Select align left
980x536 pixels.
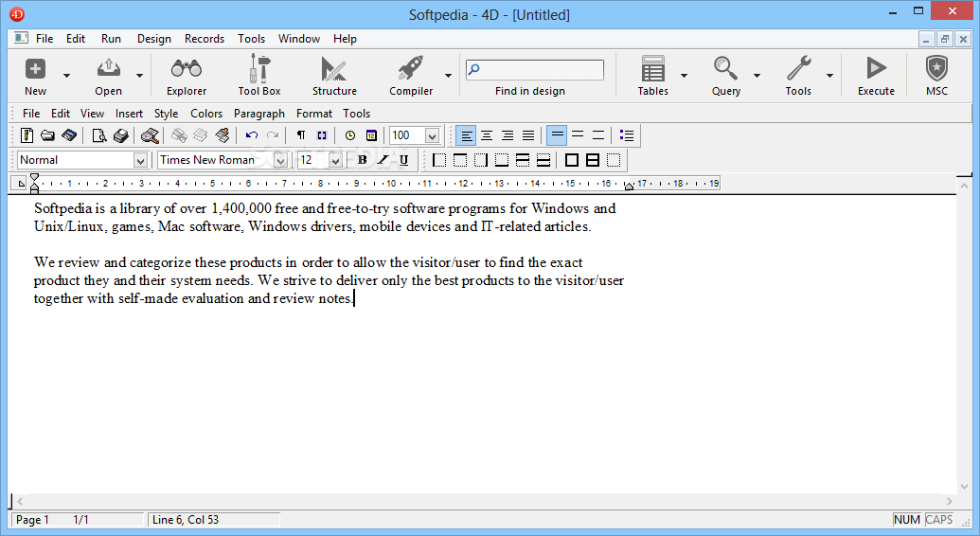click(x=466, y=135)
